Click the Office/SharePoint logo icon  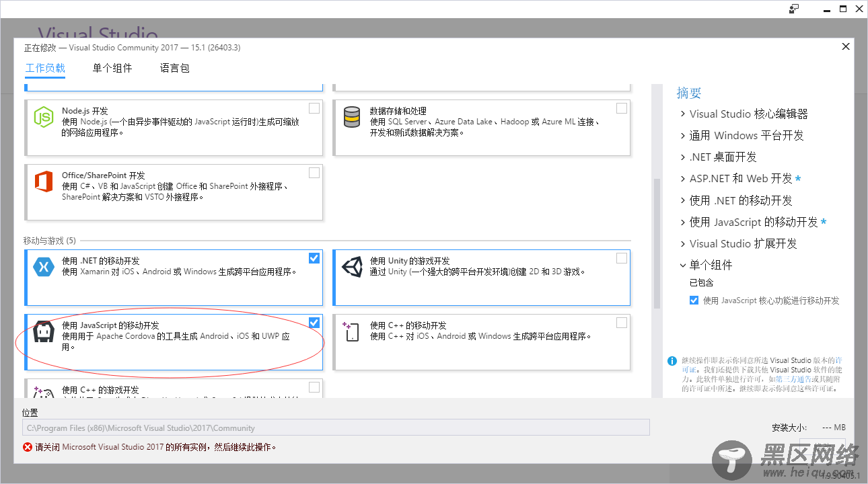point(44,182)
